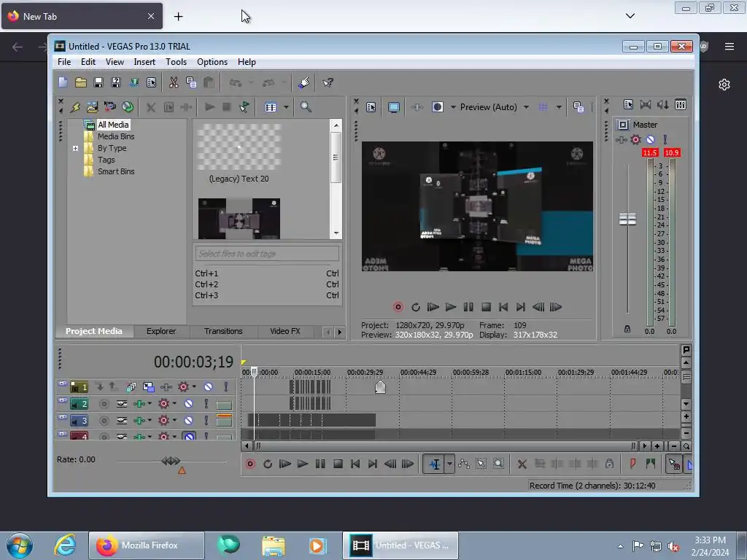Open Firefox from the Windows taskbar
This screenshot has width=747, height=560.
click(146, 545)
